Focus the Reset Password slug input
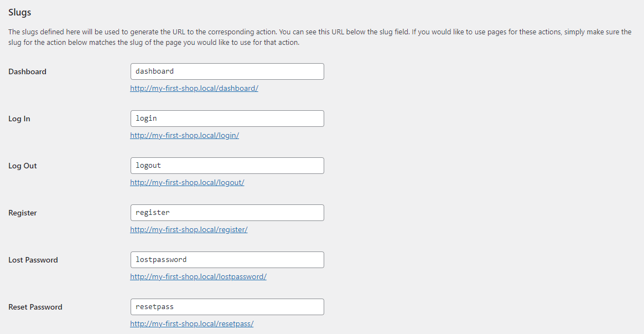The width and height of the screenshot is (644, 334). pyautogui.click(x=227, y=307)
